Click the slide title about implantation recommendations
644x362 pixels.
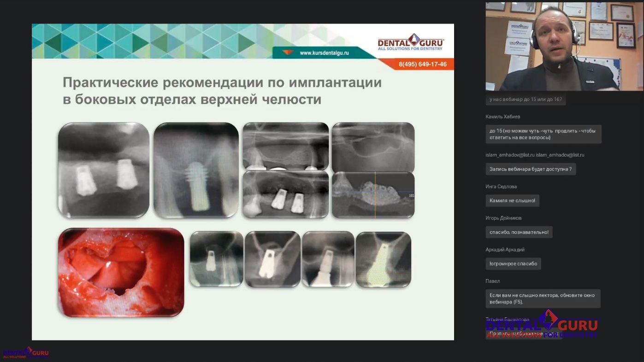coord(222,91)
